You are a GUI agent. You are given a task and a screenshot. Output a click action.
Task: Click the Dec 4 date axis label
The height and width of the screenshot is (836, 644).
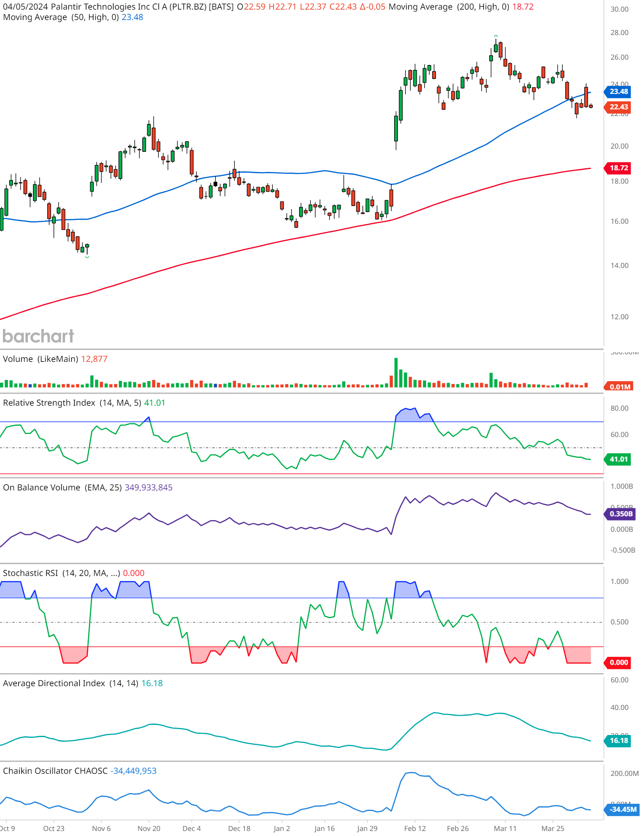192,829
